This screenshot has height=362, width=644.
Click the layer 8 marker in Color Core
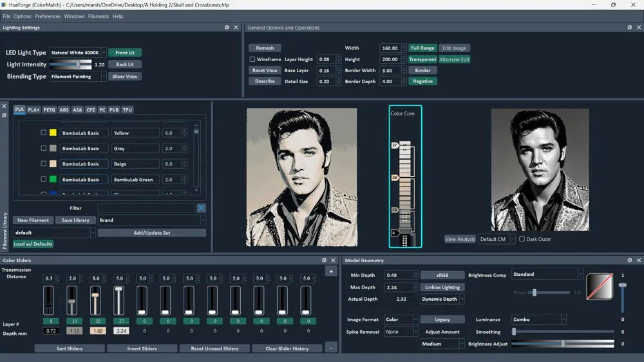pyautogui.click(x=394, y=233)
